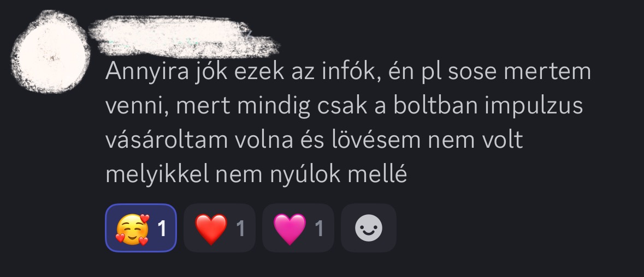This screenshot has width=644, height=277.
Task: Click the count beside the pink heart
Action: [x=319, y=228]
